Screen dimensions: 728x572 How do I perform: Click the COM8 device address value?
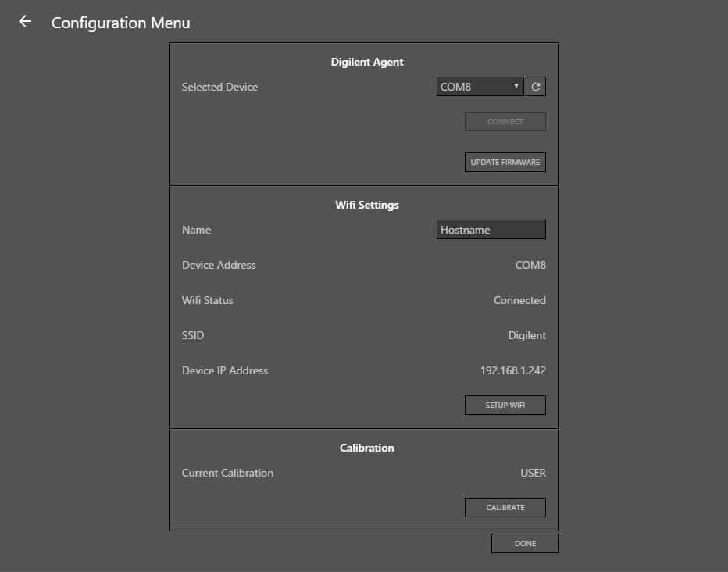click(530, 265)
